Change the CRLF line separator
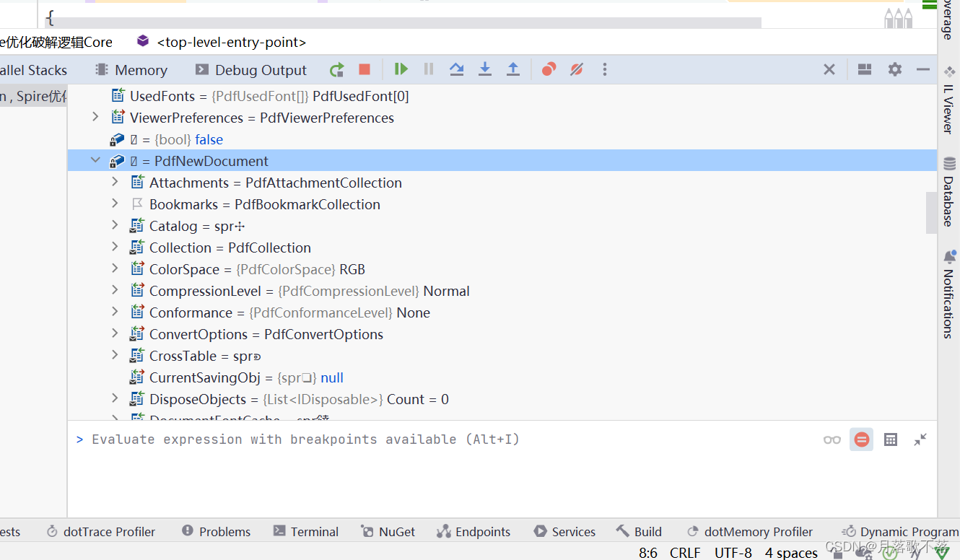Screen dimensions: 960x560 [685, 553]
